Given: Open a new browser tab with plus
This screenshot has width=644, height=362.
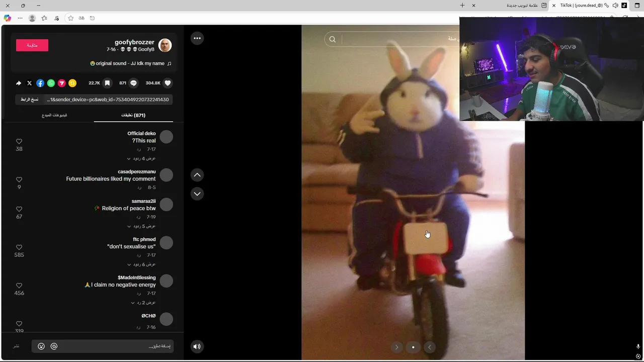Looking at the screenshot, I should click(x=462, y=6).
